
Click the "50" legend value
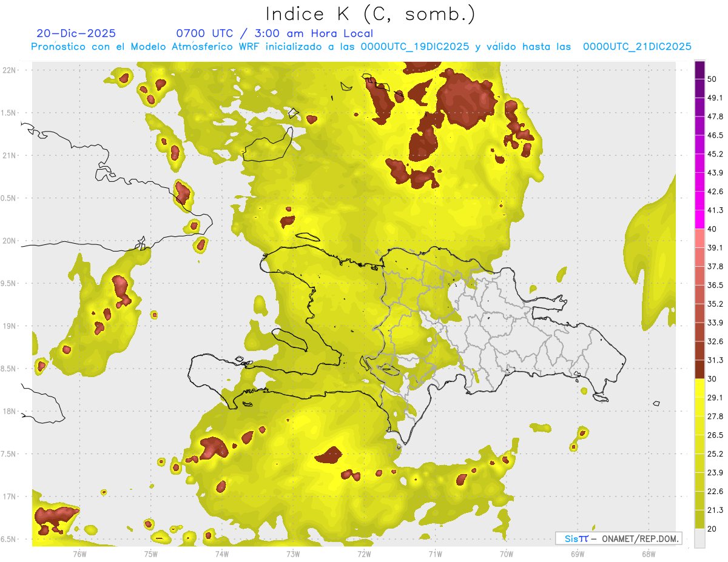pos(713,79)
